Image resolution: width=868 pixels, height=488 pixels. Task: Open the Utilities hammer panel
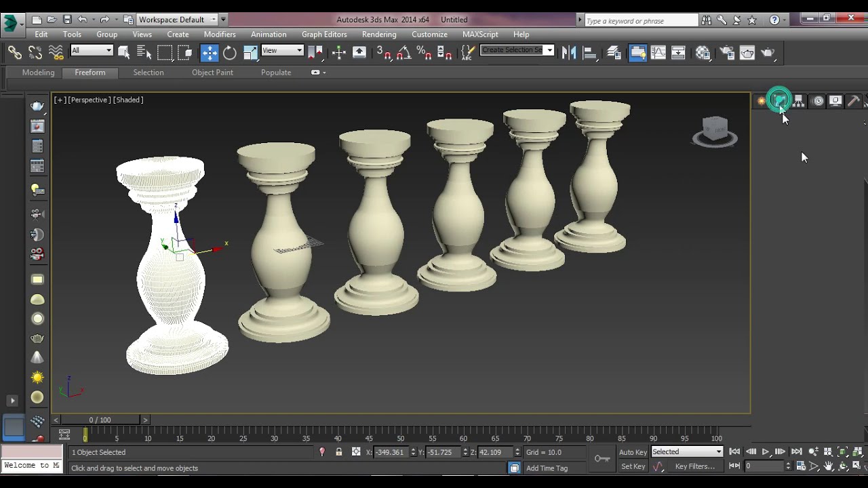(x=854, y=101)
